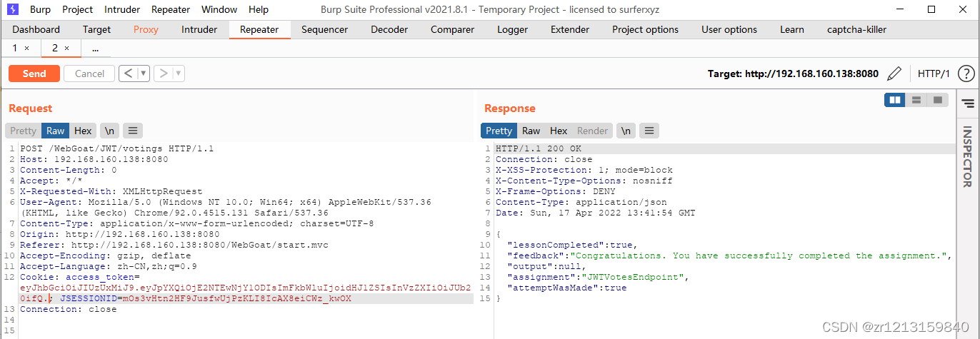Click the Cancel button

(89, 74)
